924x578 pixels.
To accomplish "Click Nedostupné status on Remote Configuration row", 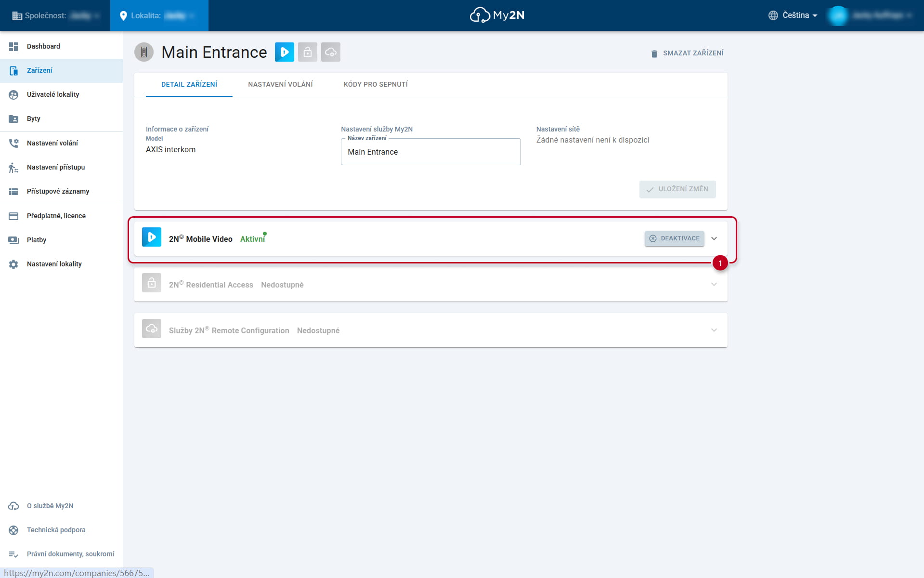I will (x=318, y=330).
